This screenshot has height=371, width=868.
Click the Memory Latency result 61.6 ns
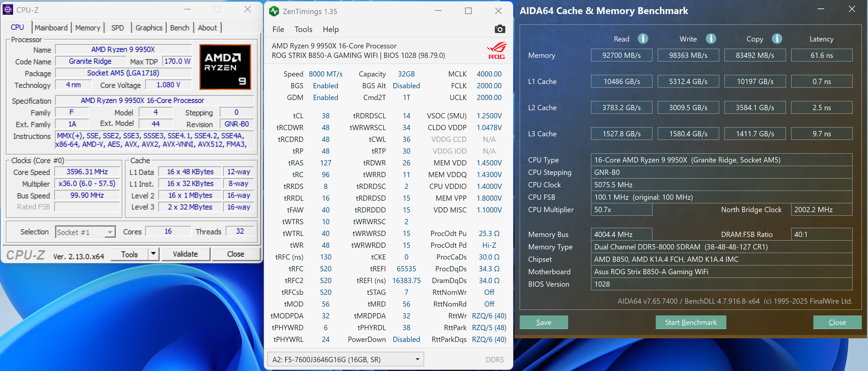[822, 55]
